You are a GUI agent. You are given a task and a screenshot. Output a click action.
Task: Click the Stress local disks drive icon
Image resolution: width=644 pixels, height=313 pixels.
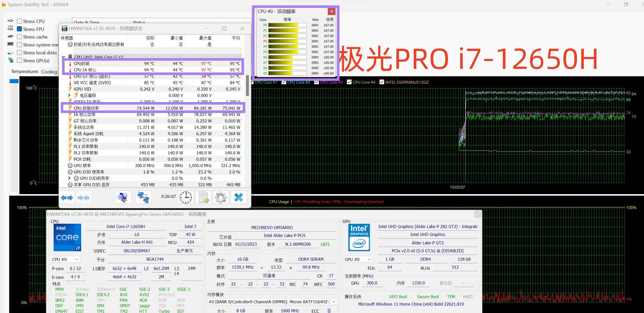coord(10,53)
